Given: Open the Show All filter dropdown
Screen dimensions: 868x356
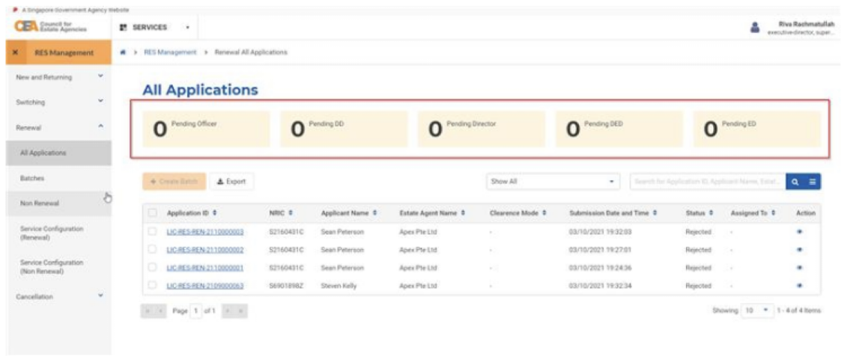Looking at the screenshot, I should click(553, 182).
